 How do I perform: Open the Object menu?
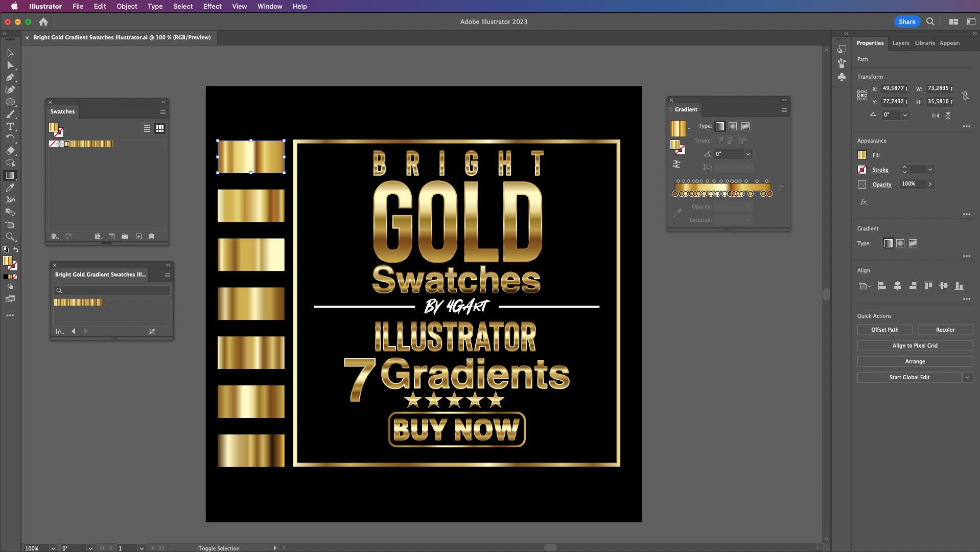[x=126, y=6]
